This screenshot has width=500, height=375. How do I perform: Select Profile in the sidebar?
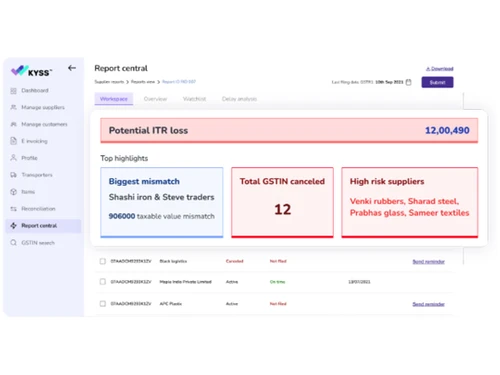[29, 158]
